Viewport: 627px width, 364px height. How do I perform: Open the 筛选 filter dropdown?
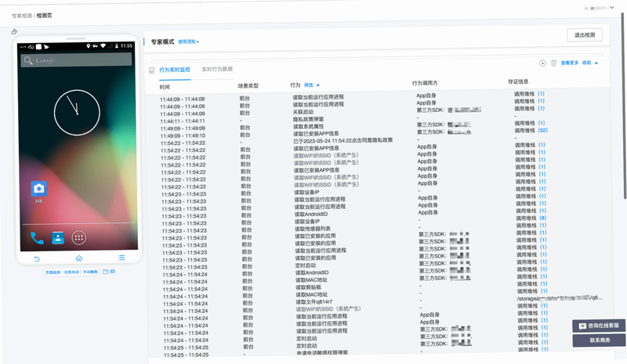click(312, 85)
